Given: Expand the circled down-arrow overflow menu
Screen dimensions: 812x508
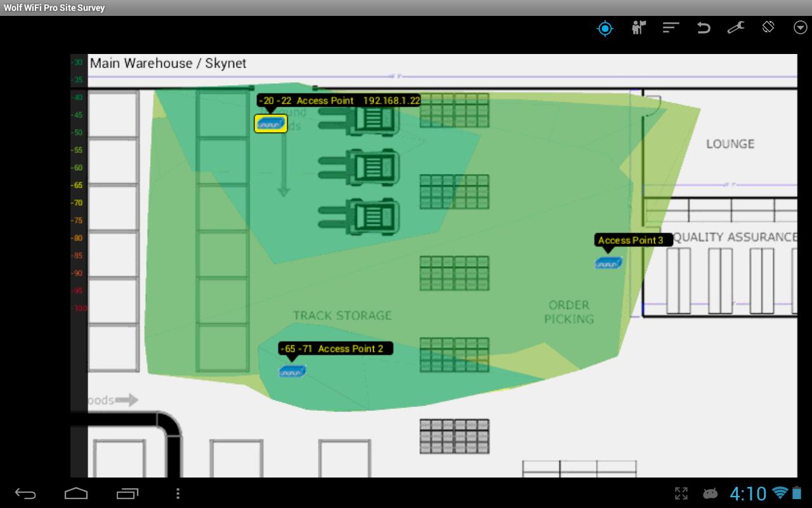Looking at the screenshot, I should click(x=800, y=27).
